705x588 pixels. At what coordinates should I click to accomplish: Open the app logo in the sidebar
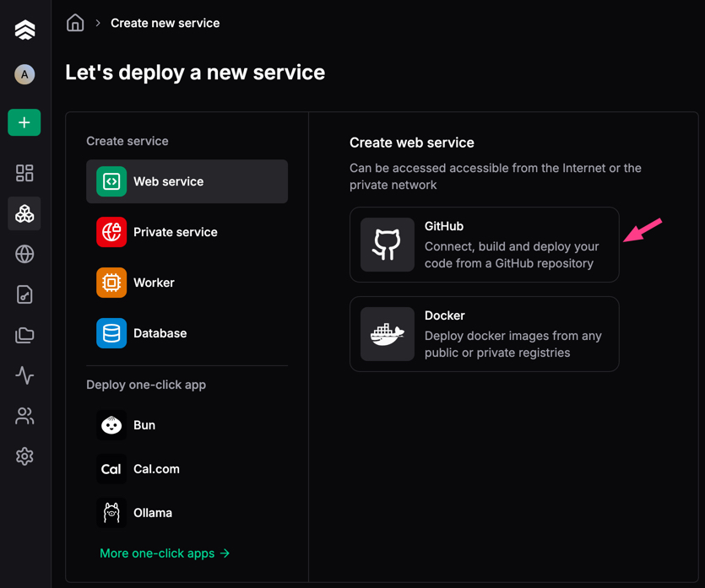tap(24, 30)
